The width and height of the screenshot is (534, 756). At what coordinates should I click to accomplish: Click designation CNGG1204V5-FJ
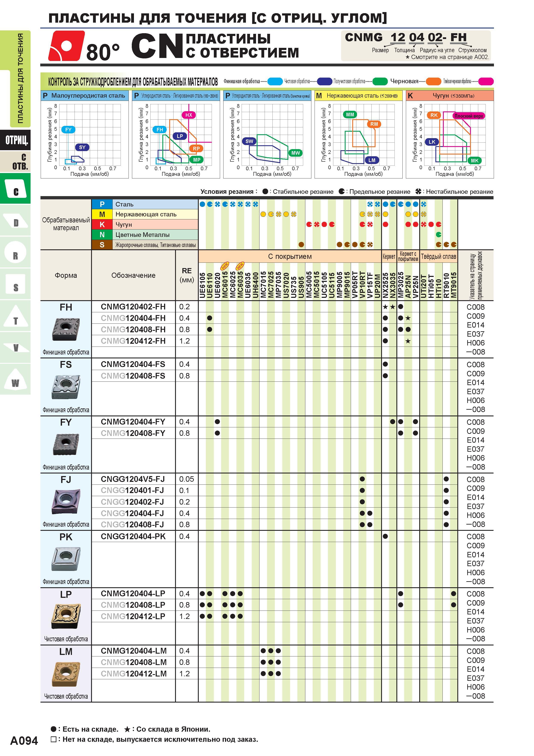(133, 479)
